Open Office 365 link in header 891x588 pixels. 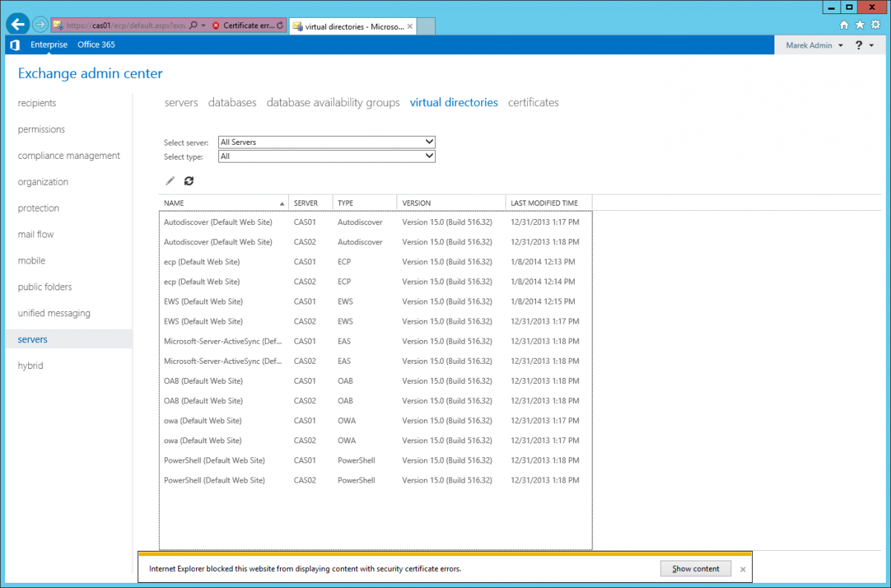(96, 45)
